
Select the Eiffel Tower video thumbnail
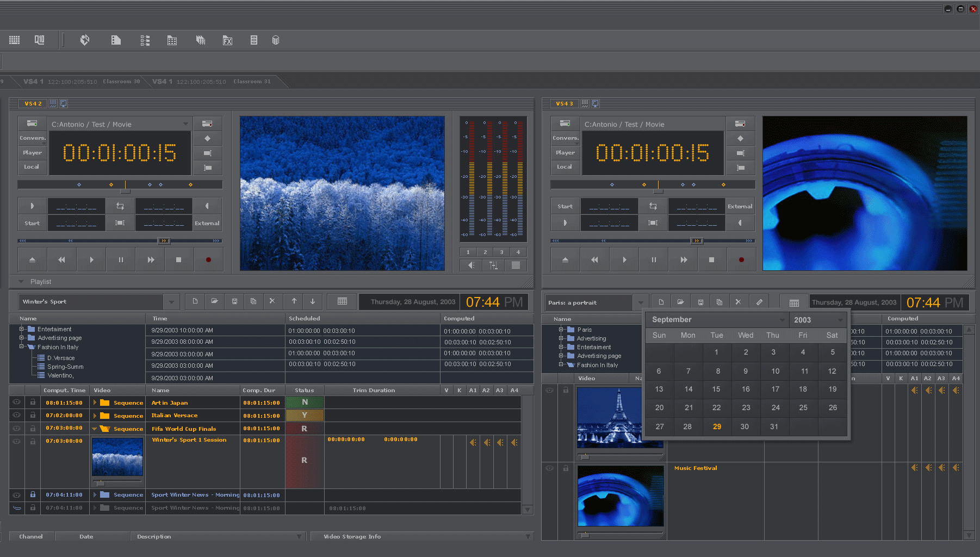(x=620, y=417)
